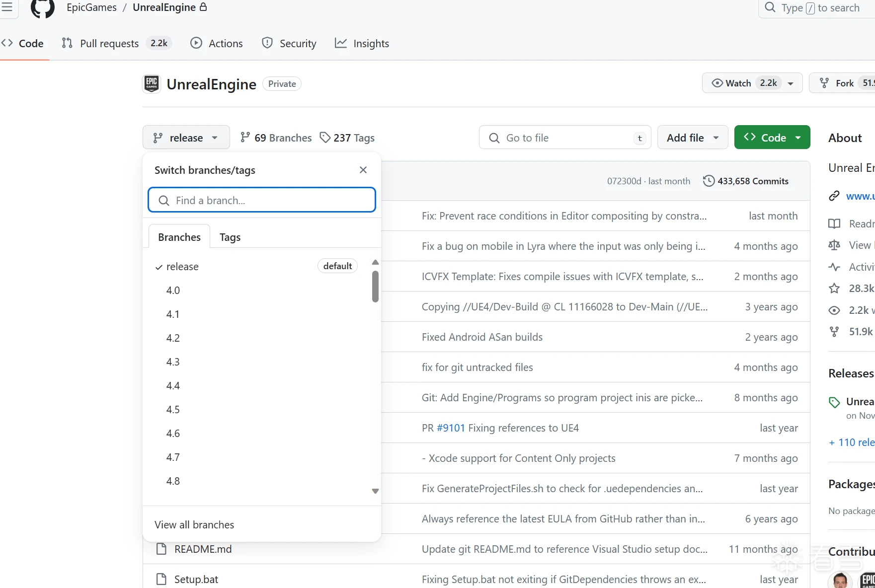The image size is (875, 588).
Task: Open the Xcode Content Only projects commit
Action: click(x=519, y=458)
